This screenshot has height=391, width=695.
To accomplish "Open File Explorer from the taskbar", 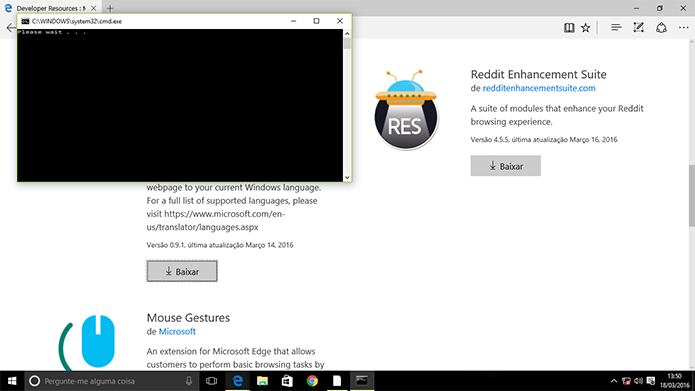I will tap(262, 381).
